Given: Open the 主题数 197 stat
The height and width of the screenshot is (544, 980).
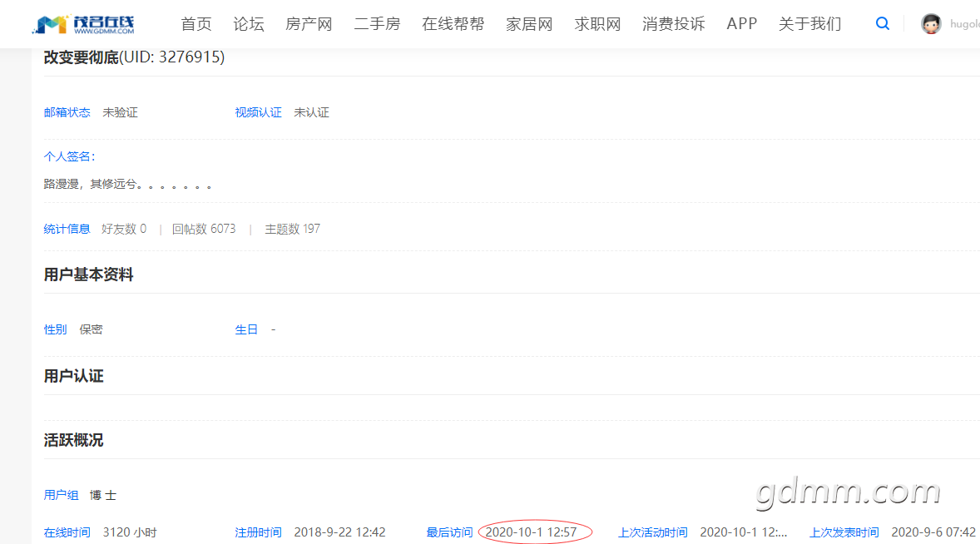Looking at the screenshot, I should [x=293, y=230].
